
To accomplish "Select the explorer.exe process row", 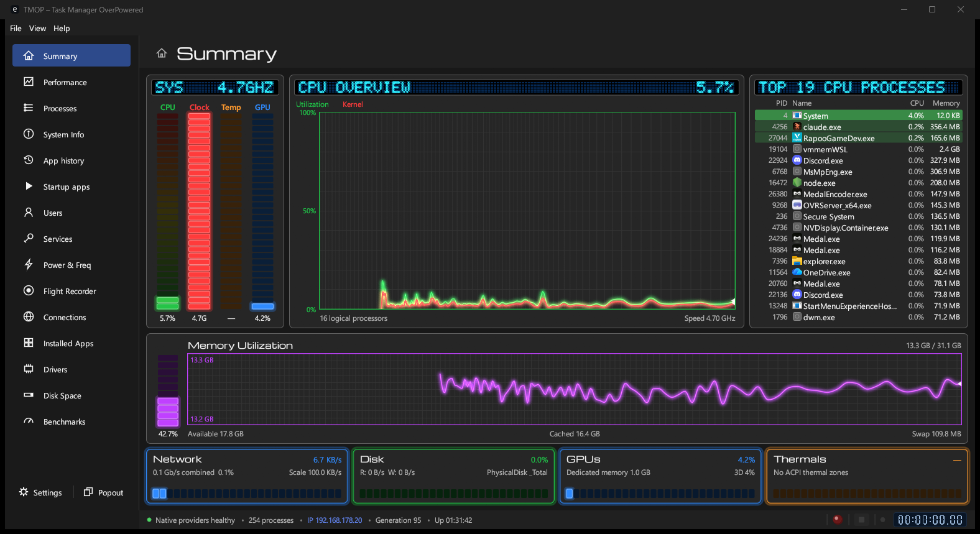I will (x=859, y=261).
